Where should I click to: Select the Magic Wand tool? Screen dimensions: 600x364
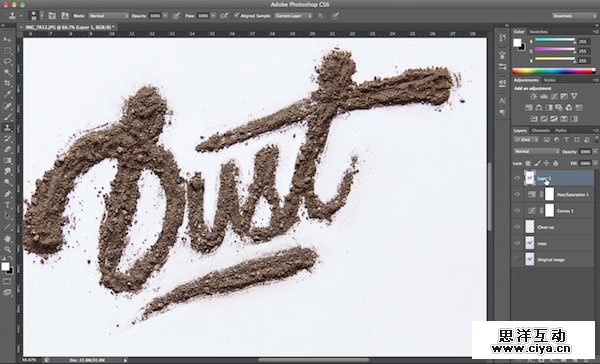pos(7,72)
